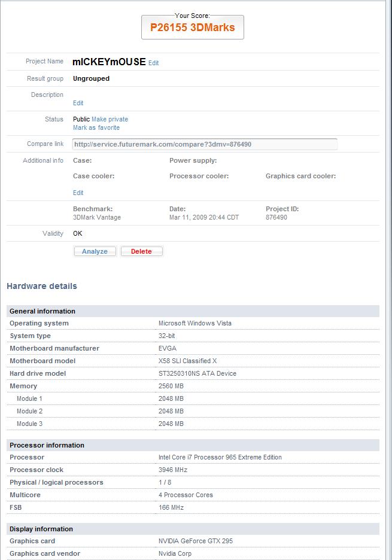Click the ST3250310NS ATA Device value
392x560 pixels.
(197, 373)
